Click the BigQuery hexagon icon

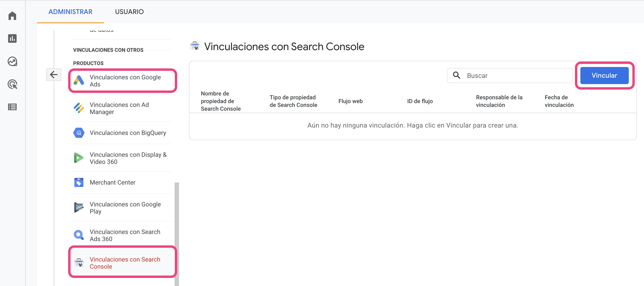79,133
